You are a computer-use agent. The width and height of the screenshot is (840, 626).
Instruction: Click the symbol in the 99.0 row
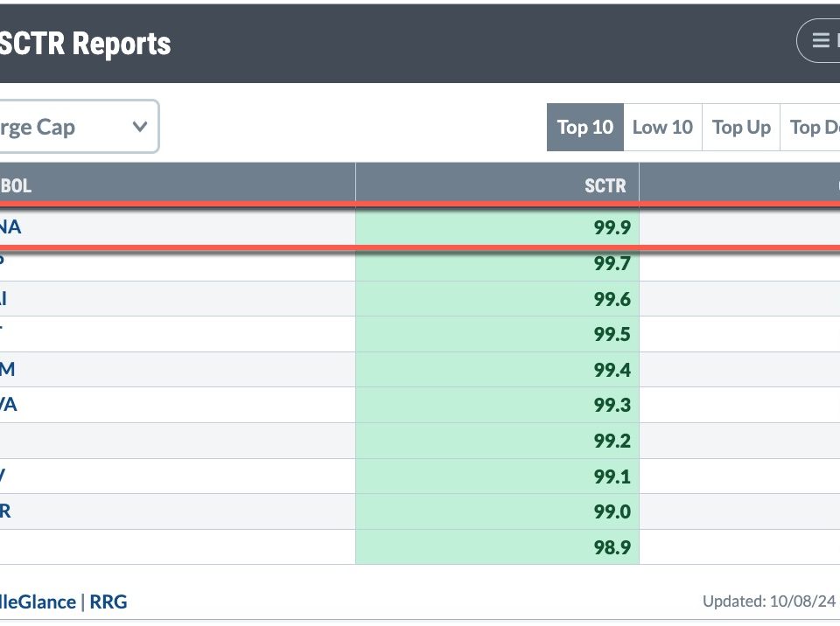tap(5, 511)
